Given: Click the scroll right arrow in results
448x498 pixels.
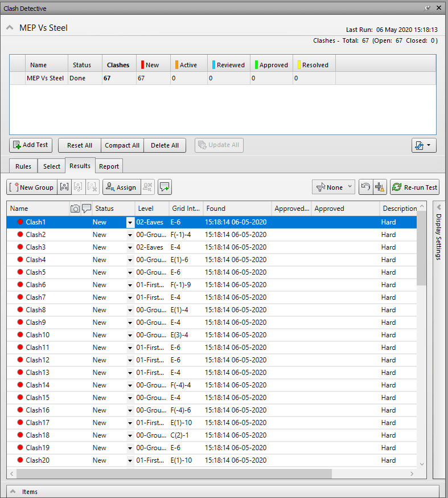Looking at the screenshot, I should (412, 474).
